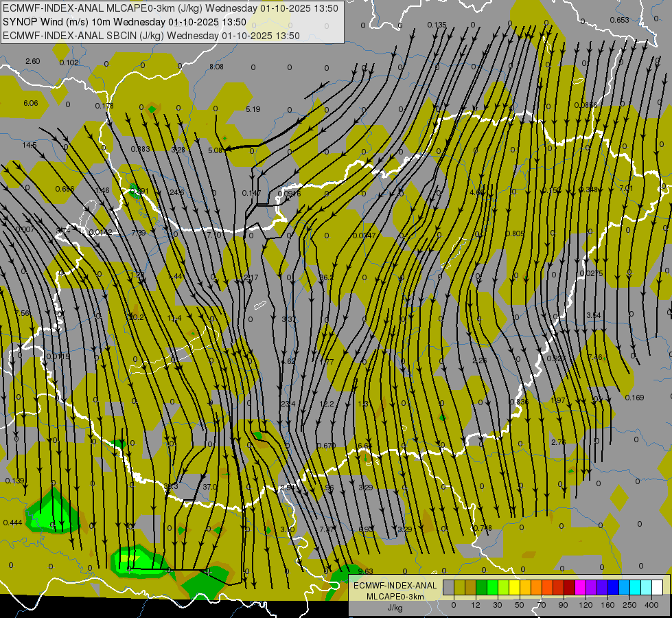This screenshot has height=618, width=672.
Task: Click the map value '14.5'
Action: pyautogui.click(x=30, y=145)
